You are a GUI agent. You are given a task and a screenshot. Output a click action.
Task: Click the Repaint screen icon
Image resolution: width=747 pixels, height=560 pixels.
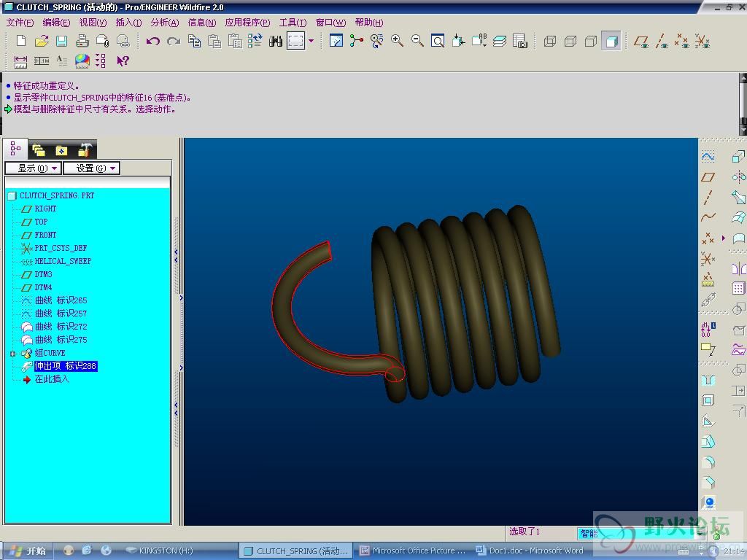tap(336, 41)
